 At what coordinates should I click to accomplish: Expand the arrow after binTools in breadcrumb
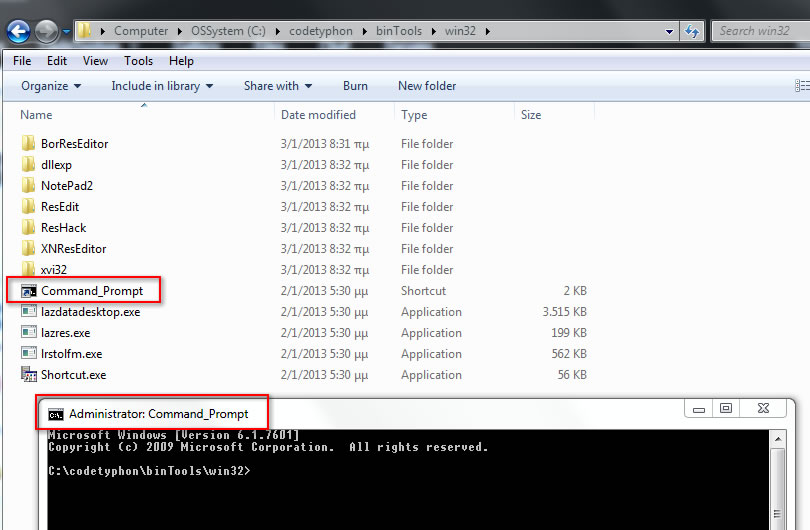[x=433, y=32]
